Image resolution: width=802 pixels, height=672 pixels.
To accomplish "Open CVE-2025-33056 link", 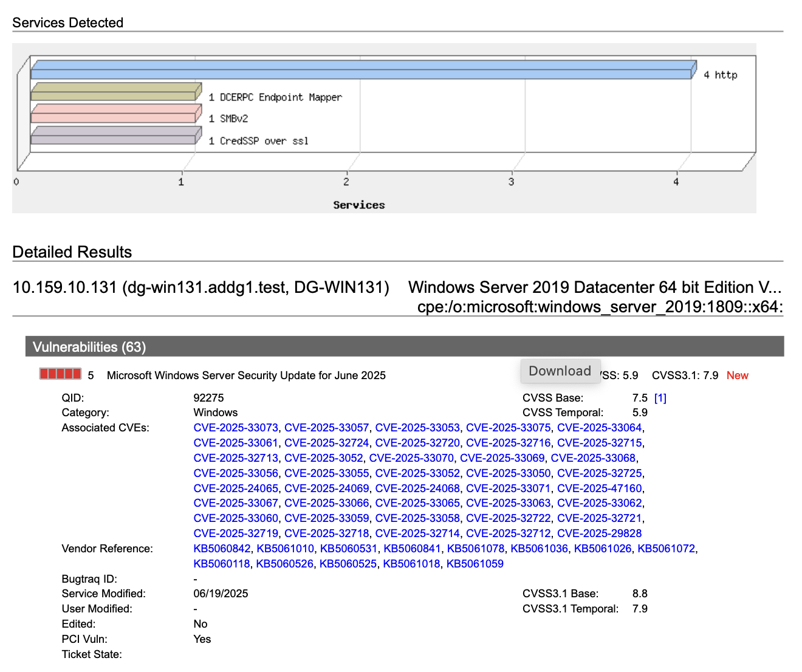I will [x=236, y=473].
